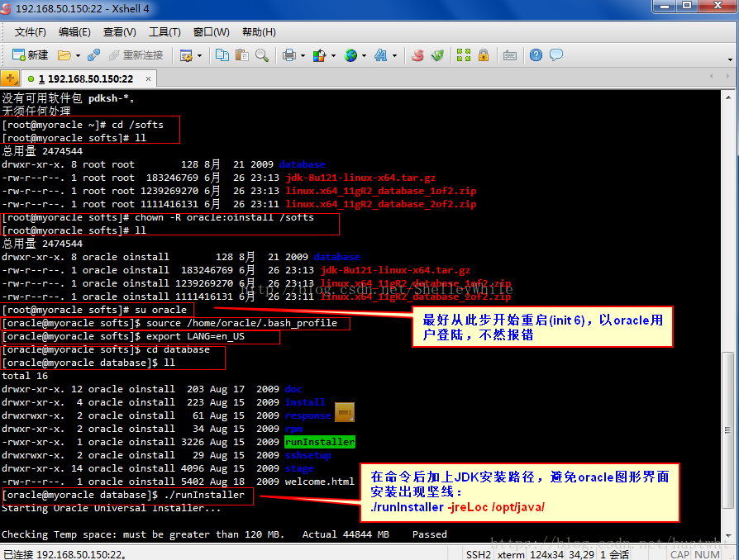Click the first red jdk-8u121-linux-x64.tar.gz entry
Image resolution: width=739 pixels, height=560 pixels.
point(360,178)
